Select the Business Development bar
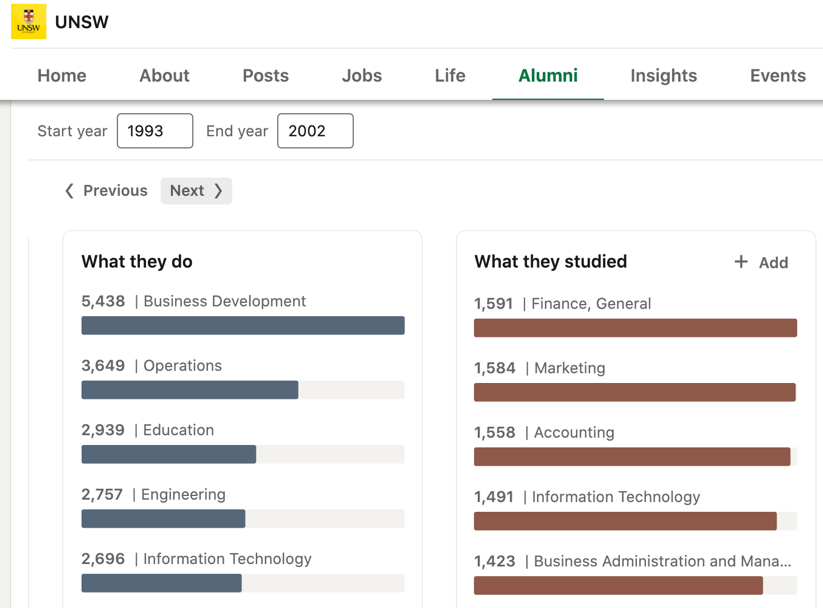This screenshot has width=823, height=608. pos(243,326)
